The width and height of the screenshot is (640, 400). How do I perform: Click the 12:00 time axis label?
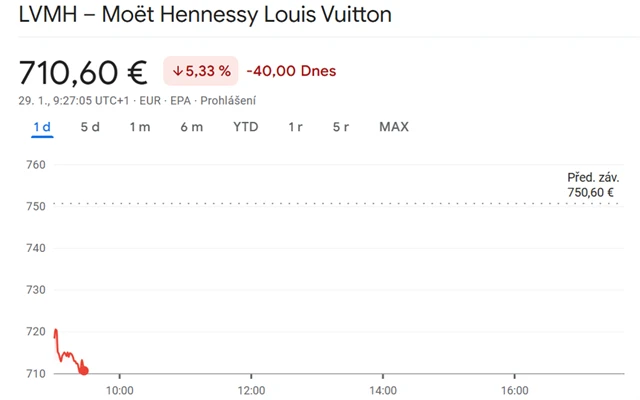251,390
